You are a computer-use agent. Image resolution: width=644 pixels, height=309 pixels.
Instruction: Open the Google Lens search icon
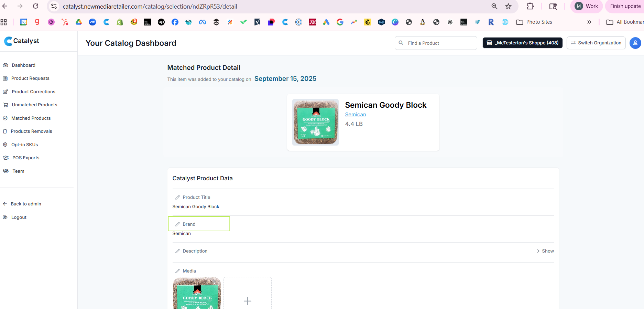553,6
